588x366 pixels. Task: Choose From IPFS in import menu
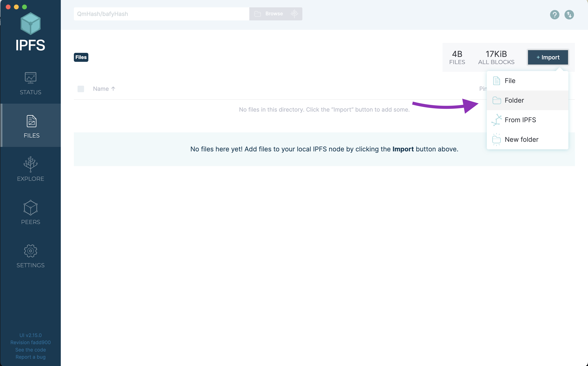(527, 120)
